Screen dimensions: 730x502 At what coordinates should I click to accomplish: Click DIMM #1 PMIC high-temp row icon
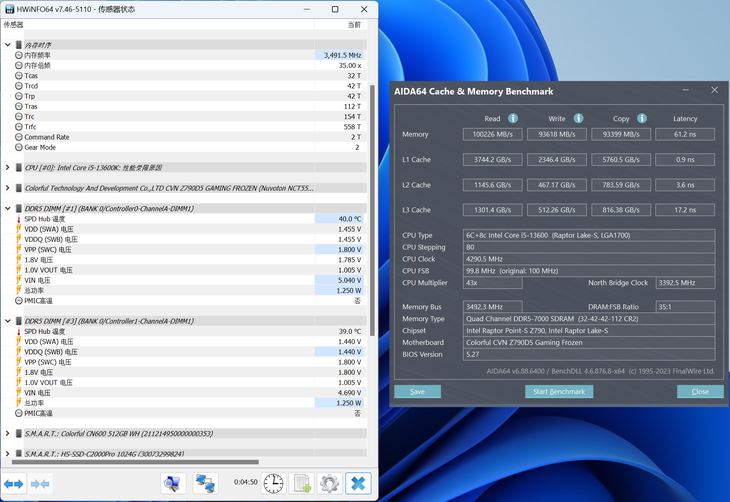tap(19, 301)
